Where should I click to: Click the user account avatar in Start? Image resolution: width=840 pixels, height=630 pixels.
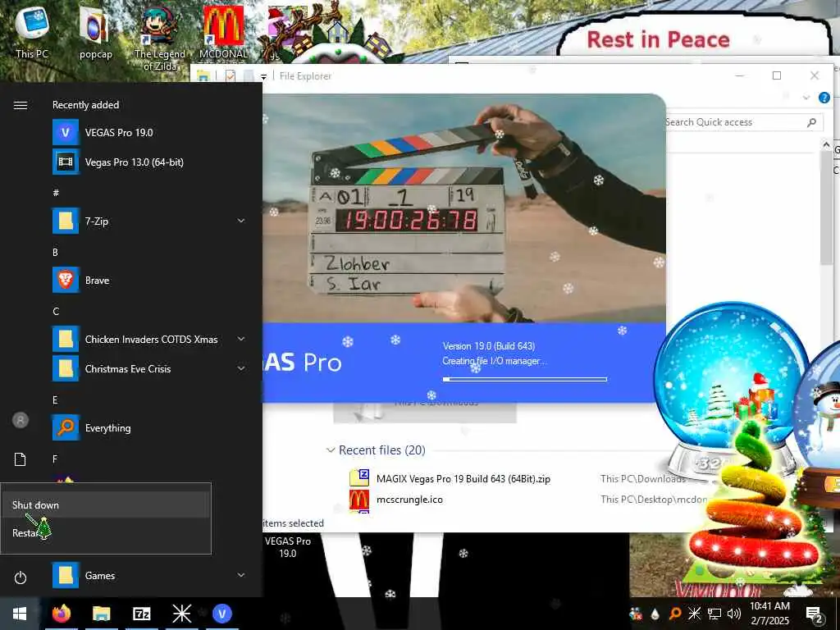coord(21,420)
